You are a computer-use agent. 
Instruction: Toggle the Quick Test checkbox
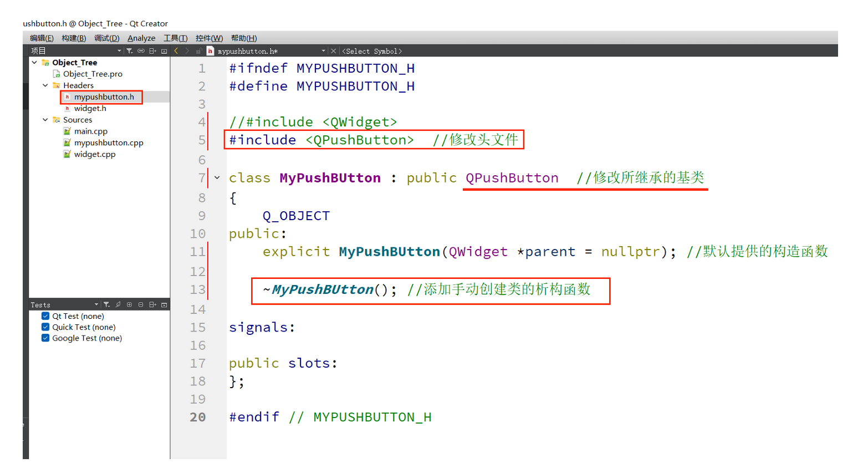point(45,327)
